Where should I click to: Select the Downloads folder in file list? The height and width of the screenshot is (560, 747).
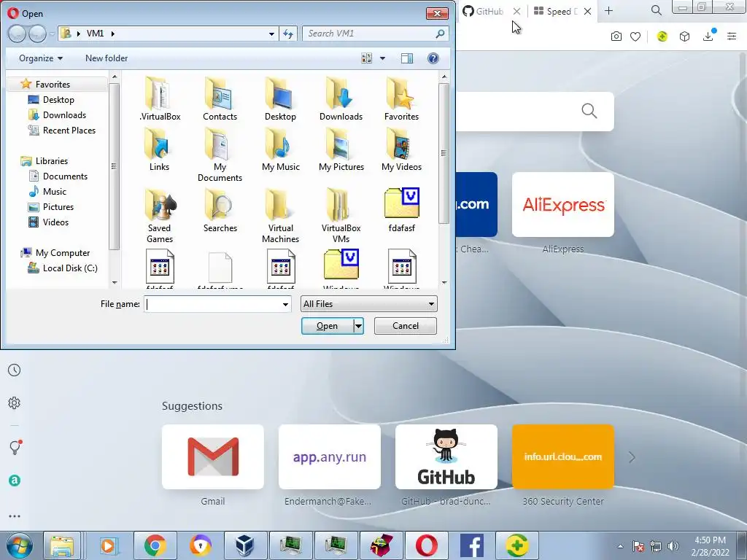pos(341,98)
